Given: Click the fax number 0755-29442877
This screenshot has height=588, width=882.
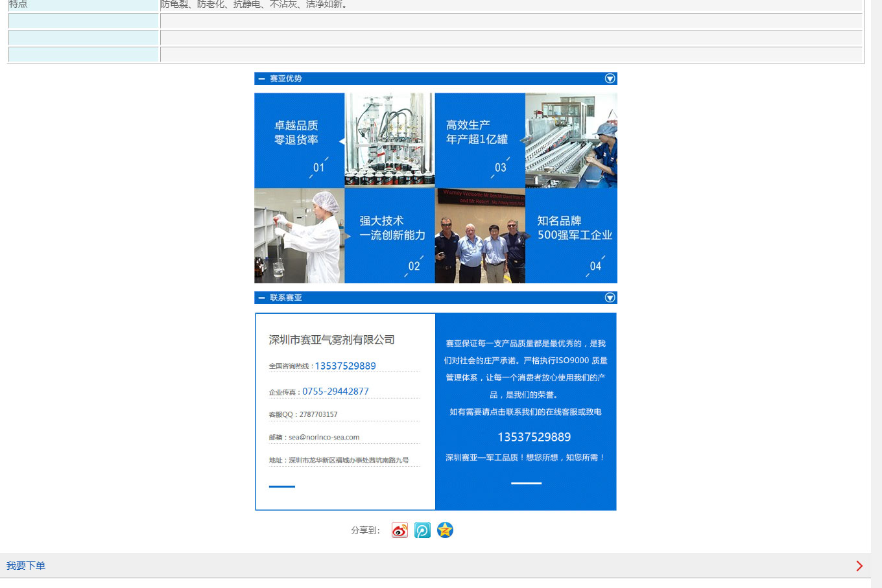Looking at the screenshot, I should (x=335, y=391).
